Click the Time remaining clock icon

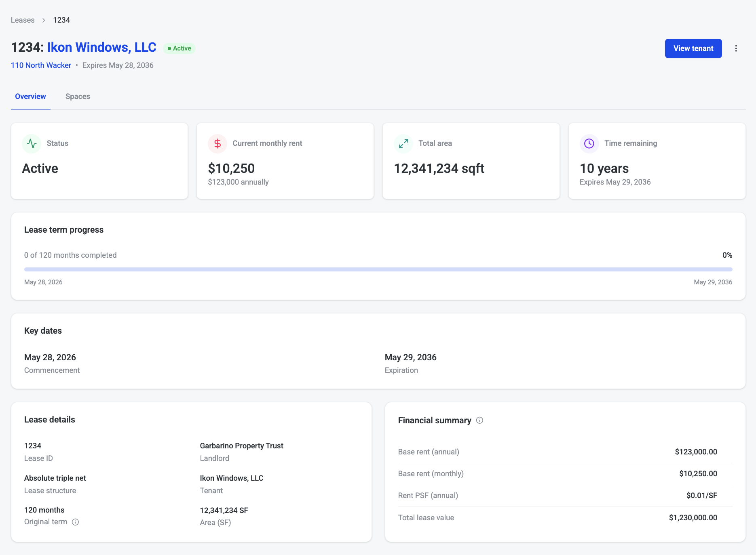589,143
